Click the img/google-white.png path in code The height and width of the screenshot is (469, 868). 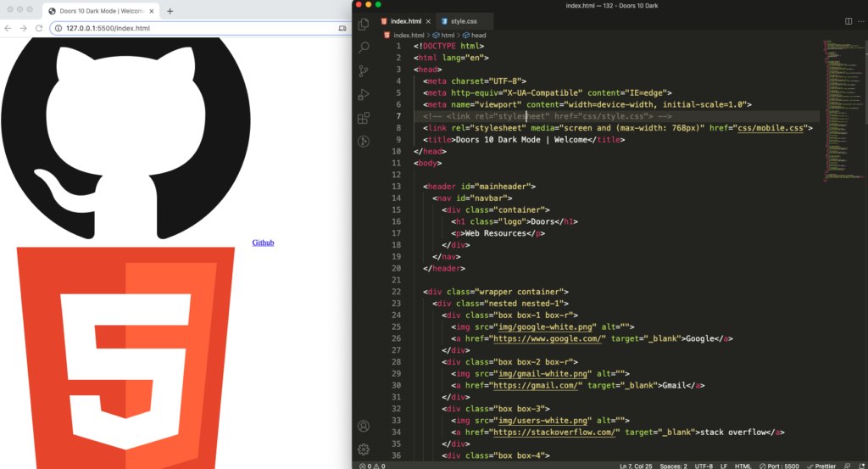(x=545, y=327)
